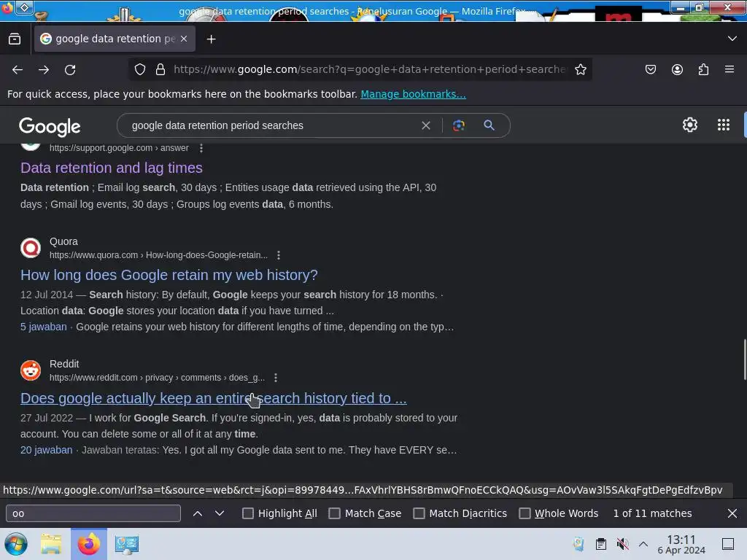Image resolution: width=747 pixels, height=560 pixels.
Task: Open the system monitor taskbar app
Action: click(x=126, y=544)
